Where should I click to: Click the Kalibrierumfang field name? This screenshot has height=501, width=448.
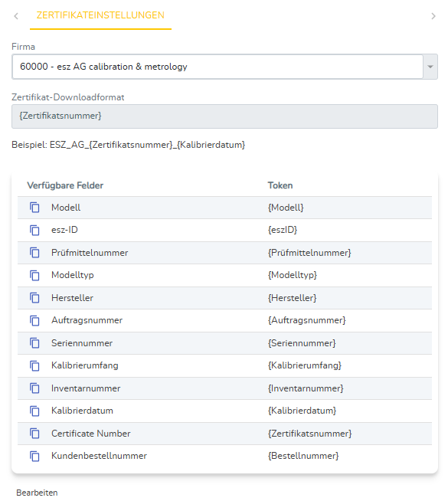click(84, 365)
